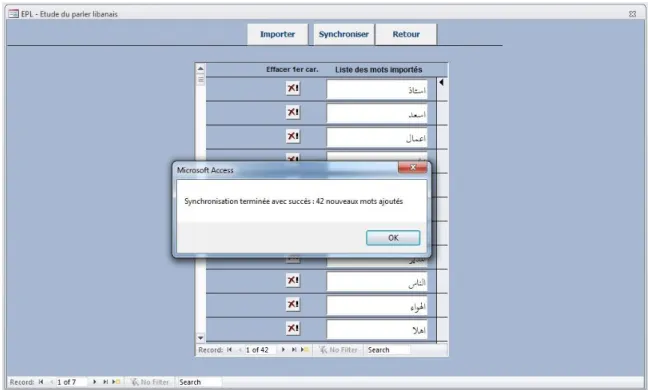Screen dimensions: 648x390
Task: Click the '1 of 42' record number box
Action: 261,350
